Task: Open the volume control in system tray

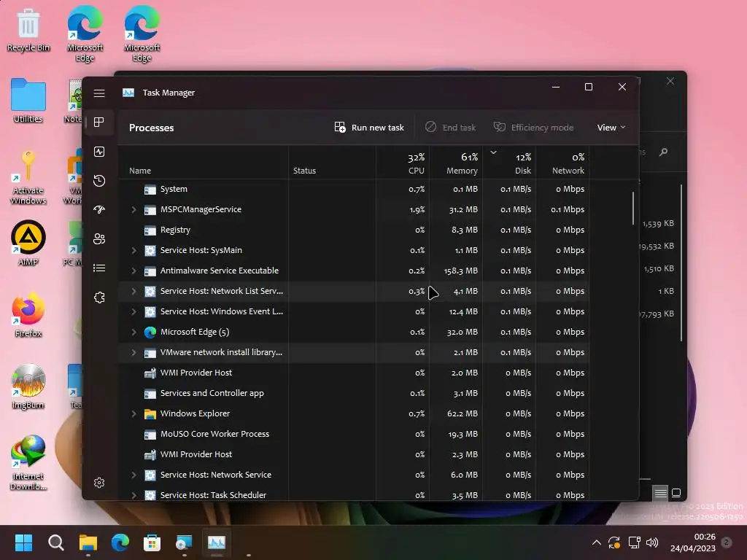Action: click(x=652, y=542)
